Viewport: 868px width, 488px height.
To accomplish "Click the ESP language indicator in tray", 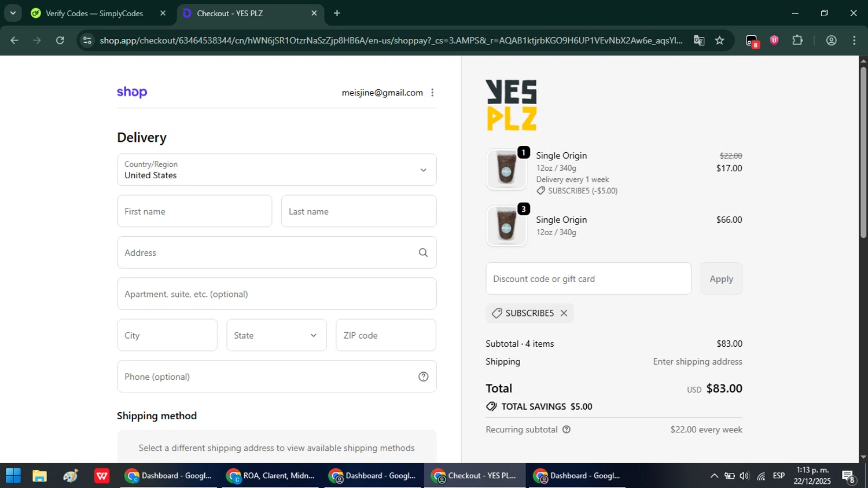I will pos(779,476).
